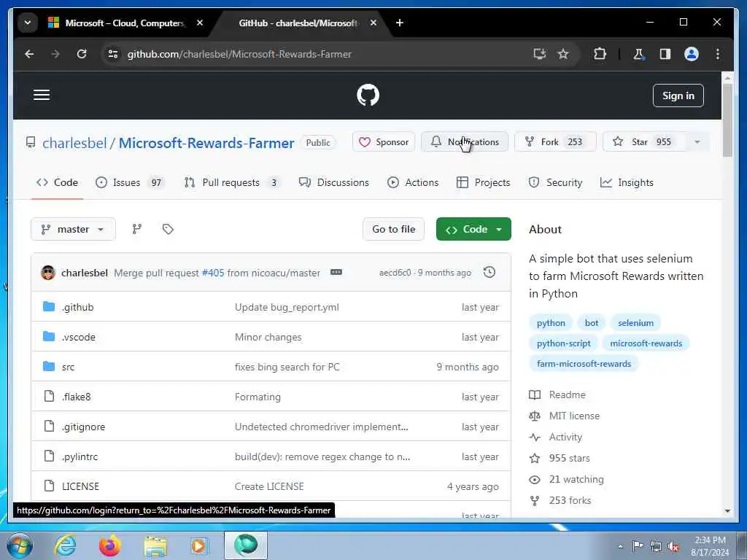Open the GitHub hamburger navigation menu
This screenshot has height=560, width=747.
pos(42,95)
